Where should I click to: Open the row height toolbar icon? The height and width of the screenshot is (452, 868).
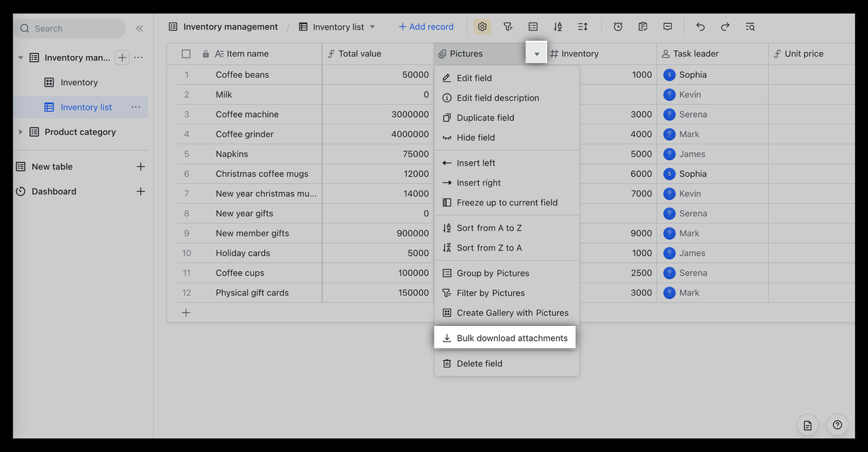[583, 27]
